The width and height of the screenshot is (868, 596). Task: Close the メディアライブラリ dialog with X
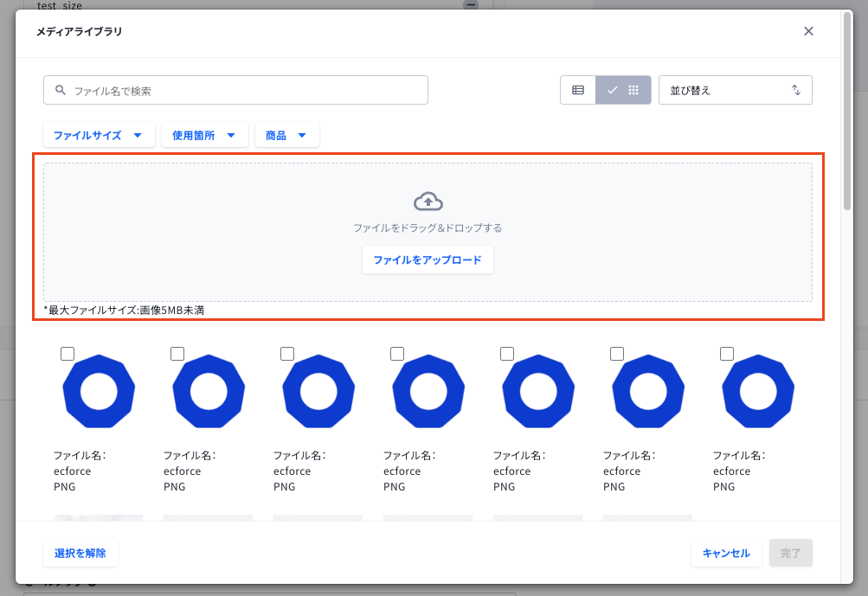tap(808, 31)
